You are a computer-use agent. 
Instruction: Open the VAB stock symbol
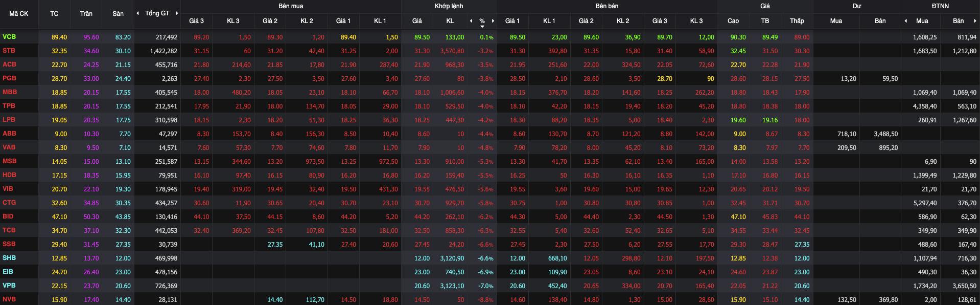[9, 147]
